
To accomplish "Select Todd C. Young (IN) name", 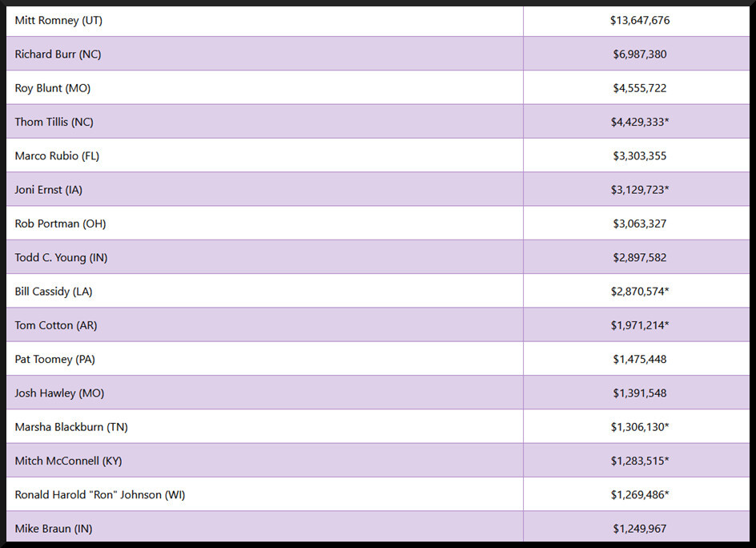I will (60, 258).
